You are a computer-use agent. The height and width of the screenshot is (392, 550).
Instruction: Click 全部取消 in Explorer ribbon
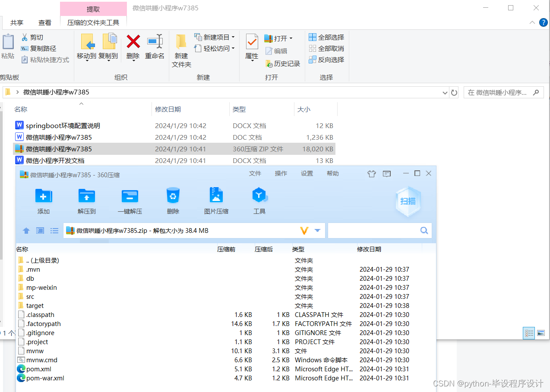tap(326, 49)
